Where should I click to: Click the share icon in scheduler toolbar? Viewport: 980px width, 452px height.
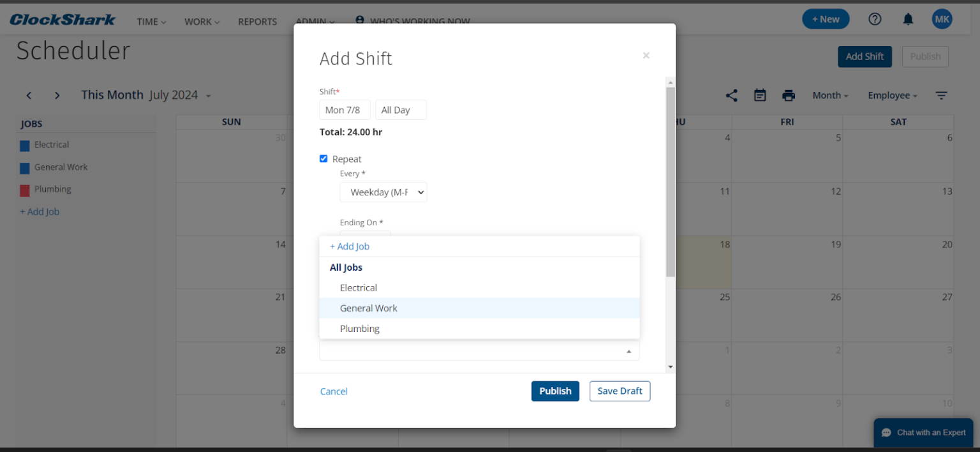[731, 96]
